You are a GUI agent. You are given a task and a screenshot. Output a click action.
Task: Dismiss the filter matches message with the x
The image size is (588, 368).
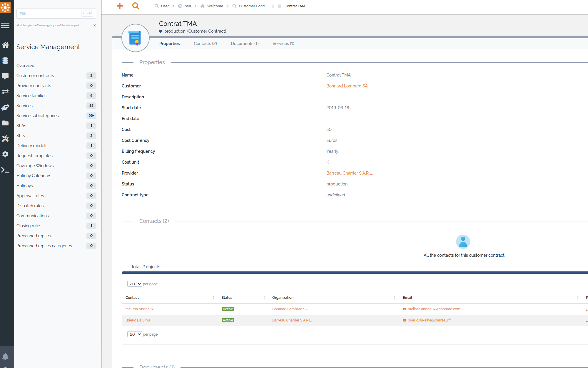pos(94,25)
